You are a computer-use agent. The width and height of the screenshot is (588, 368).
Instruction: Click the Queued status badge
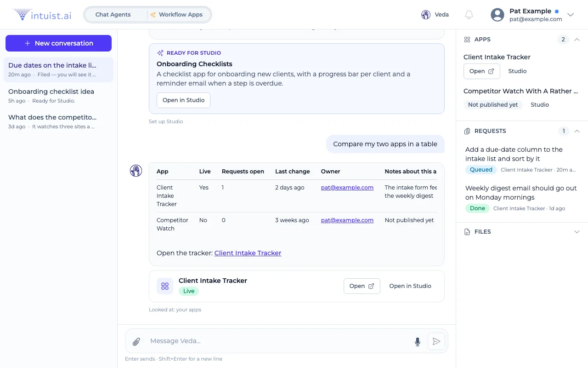(x=481, y=170)
